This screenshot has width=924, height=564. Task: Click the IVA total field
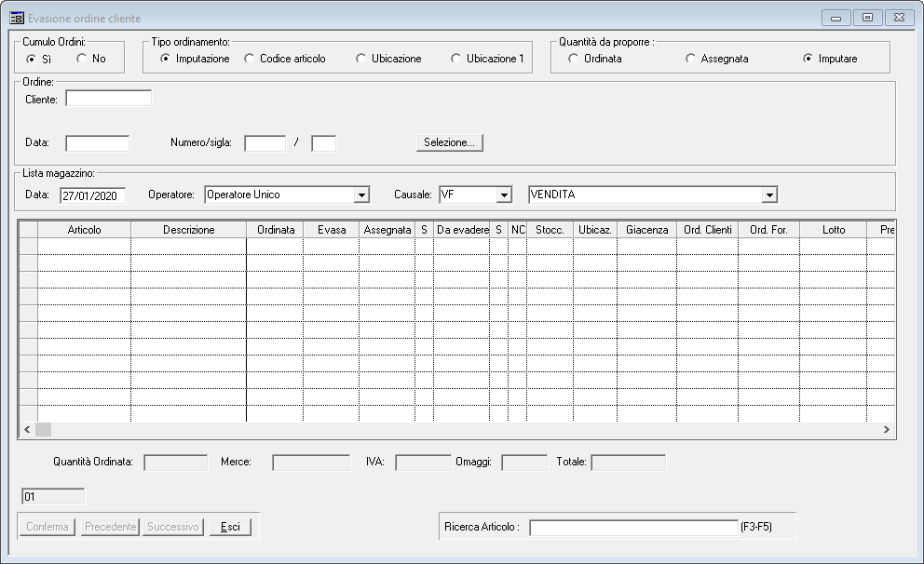click(x=423, y=463)
